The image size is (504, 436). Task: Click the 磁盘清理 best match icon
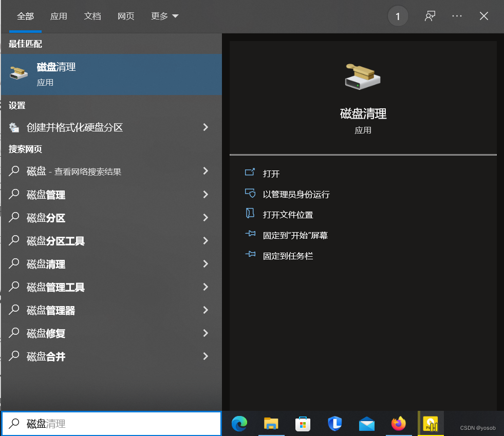(x=18, y=73)
